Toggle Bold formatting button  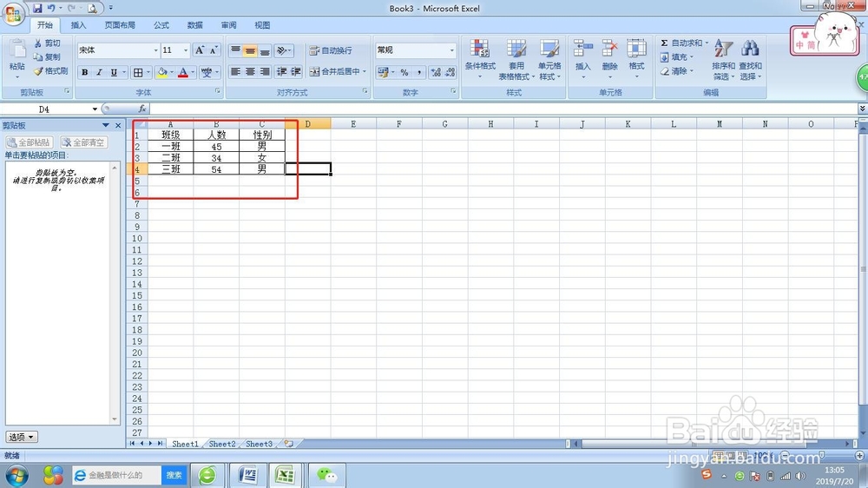click(x=85, y=72)
